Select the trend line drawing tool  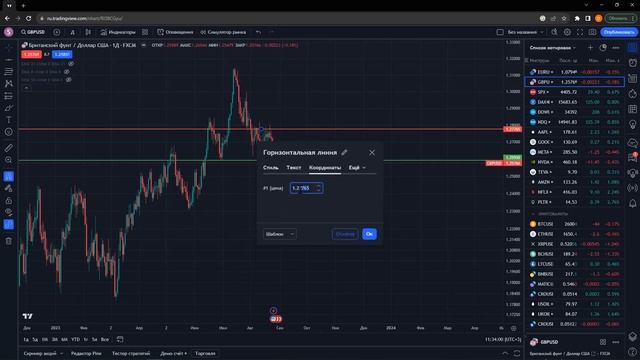(9, 60)
